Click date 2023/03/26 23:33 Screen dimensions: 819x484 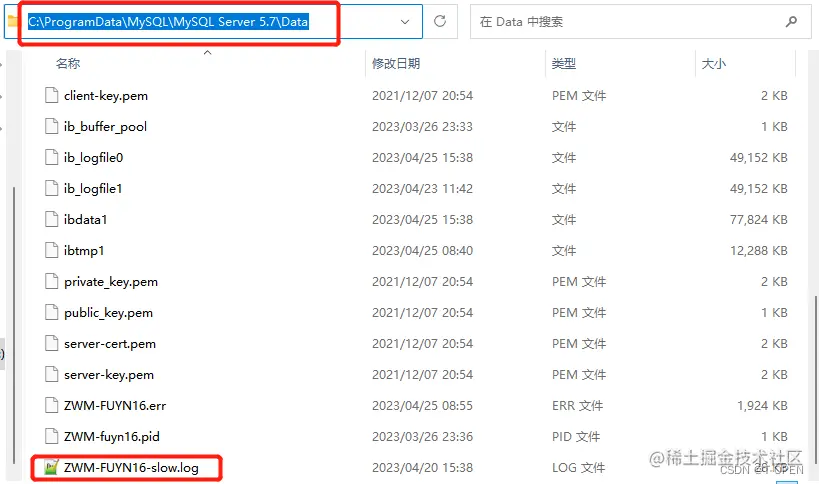pyautogui.click(x=423, y=126)
